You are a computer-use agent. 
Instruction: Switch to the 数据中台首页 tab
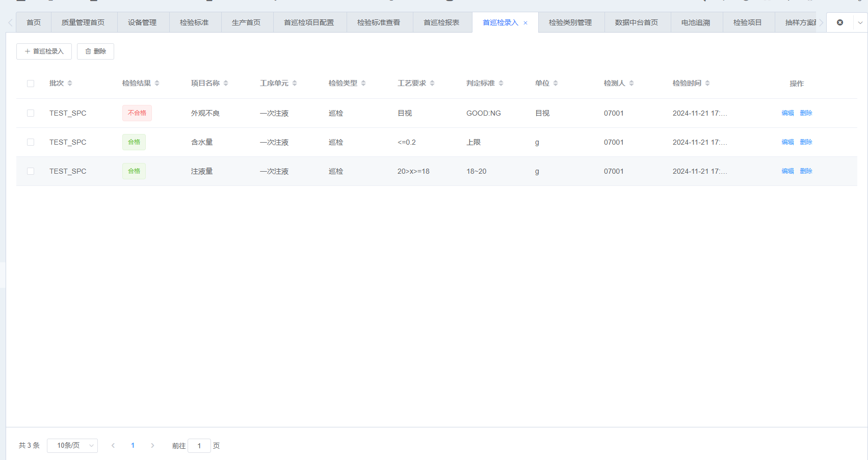click(x=637, y=22)
